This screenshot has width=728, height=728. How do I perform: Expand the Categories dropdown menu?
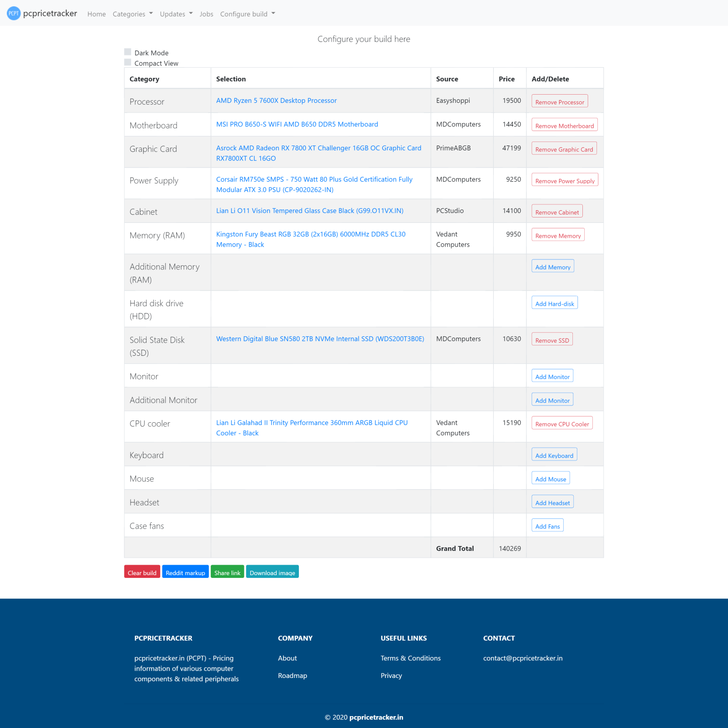click(132, 14)
